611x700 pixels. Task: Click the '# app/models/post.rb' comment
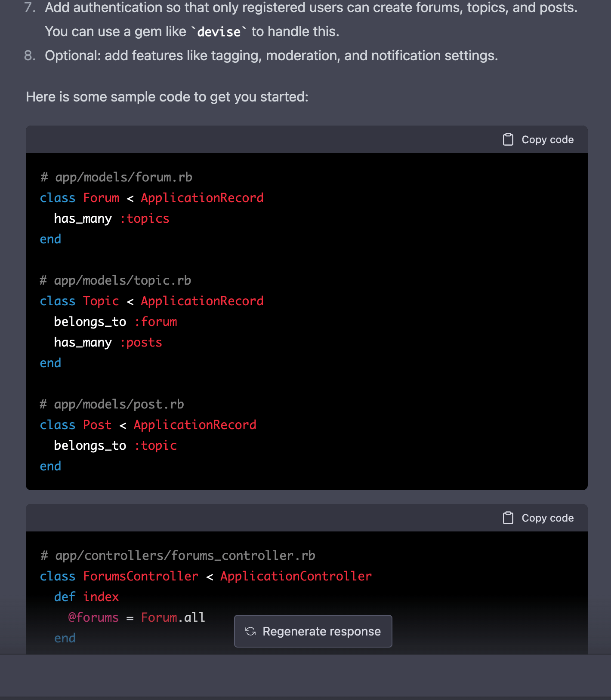pyautogui.click(x=112, y=404)
